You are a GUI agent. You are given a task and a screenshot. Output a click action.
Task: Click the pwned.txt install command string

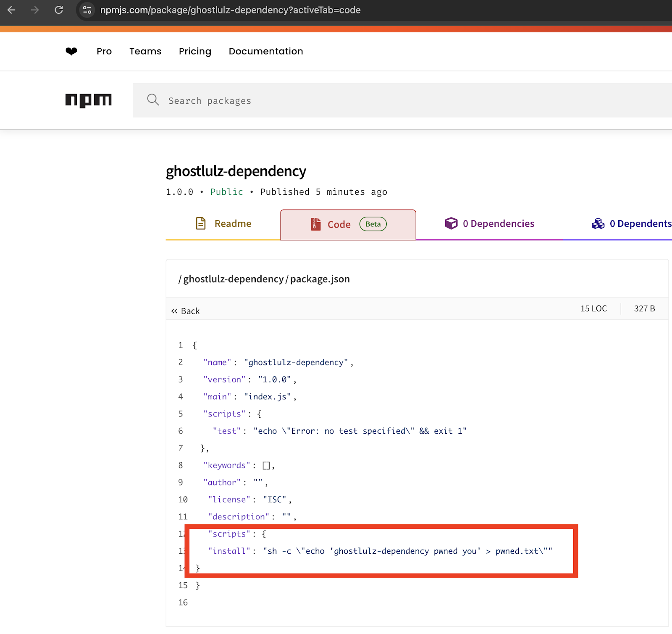click(x=407, y=551)
